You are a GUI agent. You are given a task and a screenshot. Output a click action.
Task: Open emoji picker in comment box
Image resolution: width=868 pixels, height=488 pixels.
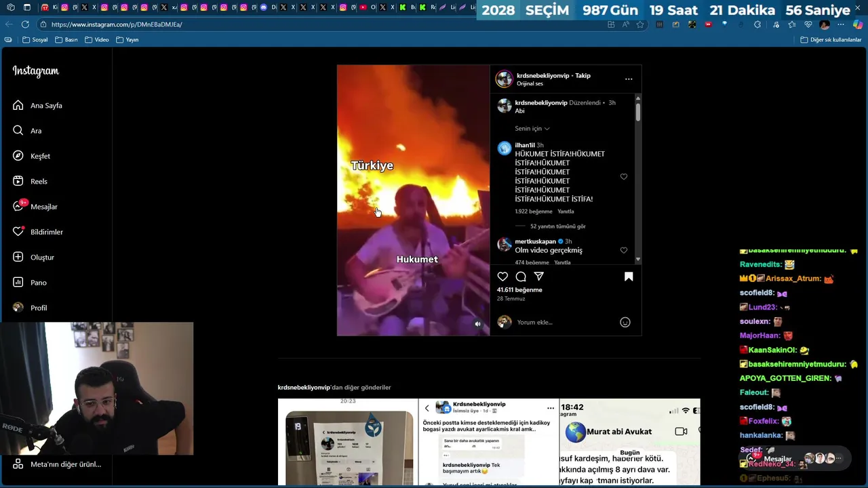pyautogui.click(x=625, y=323)
